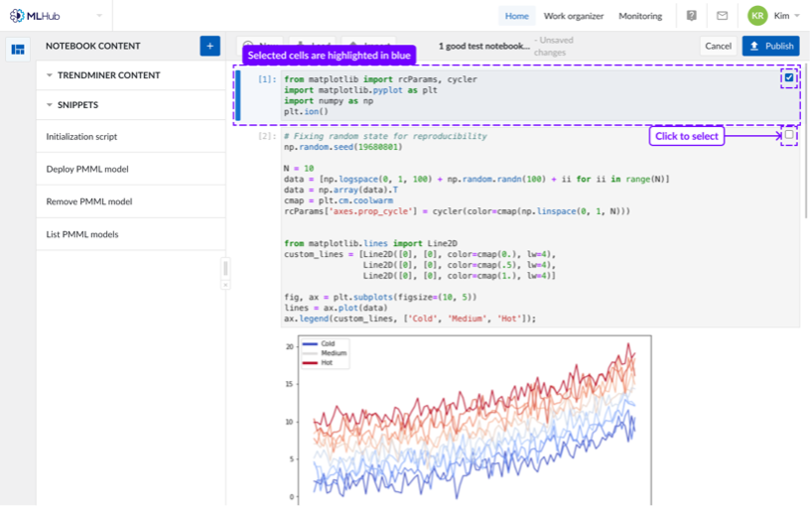This screenshot has height=509, width=812.
Task: Open the help question mark icon
Action: (x=692, y=16)
